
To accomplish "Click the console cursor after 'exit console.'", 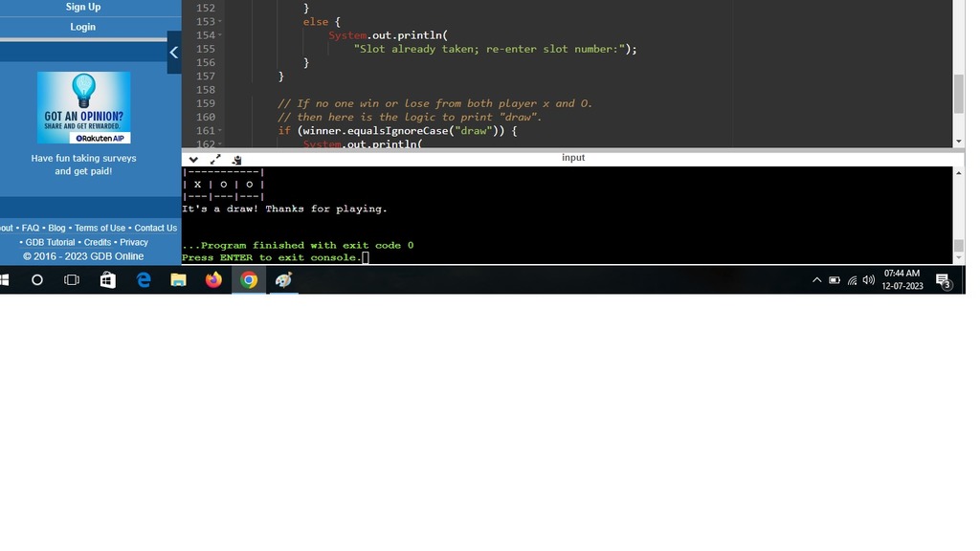I will point(366,257).
